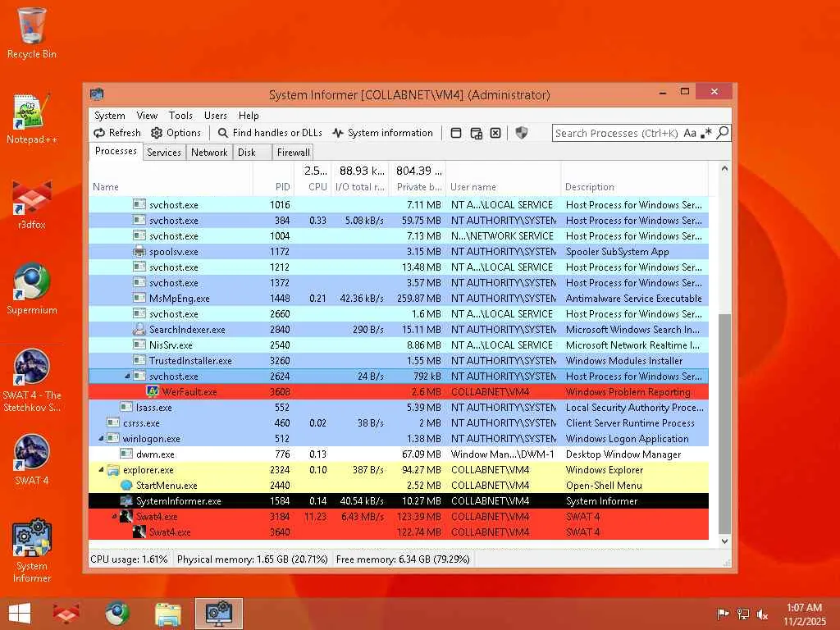Select the SystemInformer.exe row icon
This screenshot has width=840, height=630.
(126, 501)
